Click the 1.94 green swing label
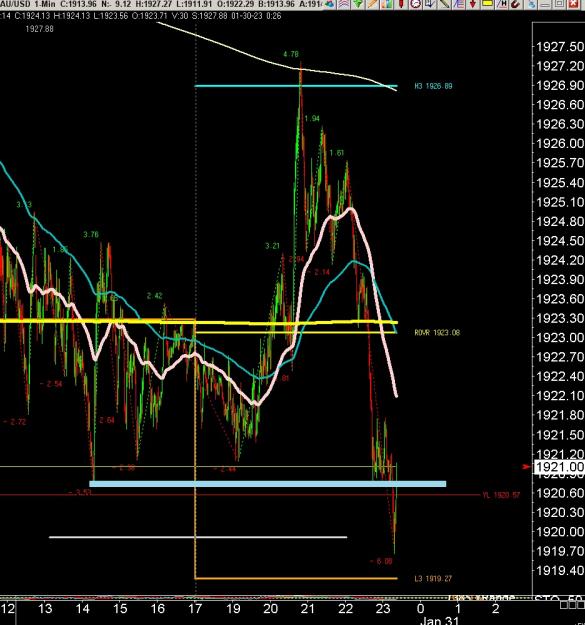 coord(312,118)
